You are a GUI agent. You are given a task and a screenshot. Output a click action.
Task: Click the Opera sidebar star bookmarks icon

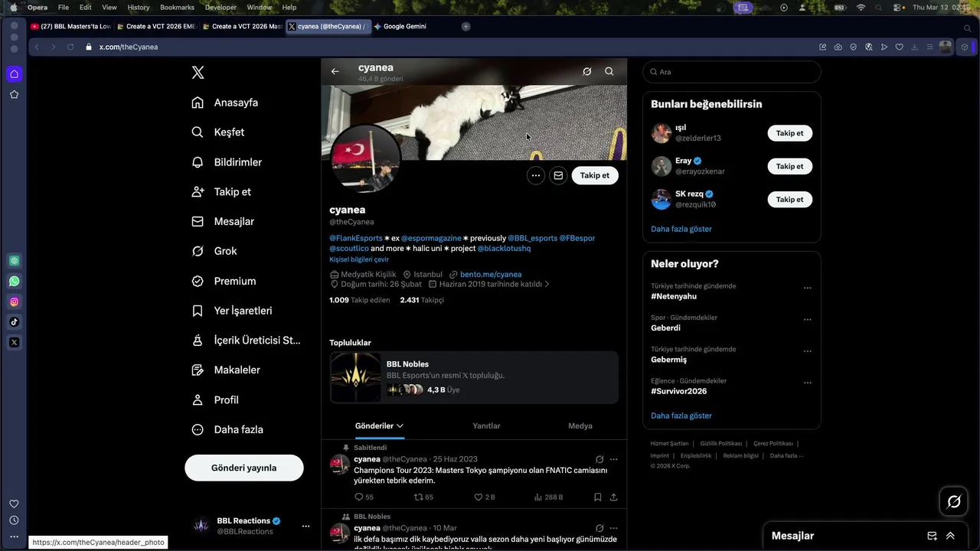click(x=14, y=94)
